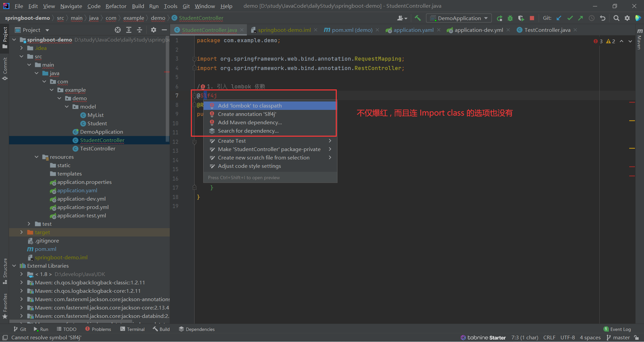Open the Problems tool window
The height and width of the screenshot is (342, 644).
point(98,329)
